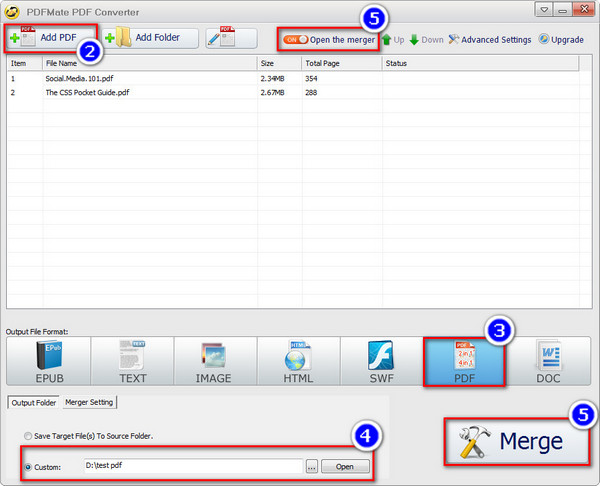Select DOC output format
This screenshot has width=600, height=486.
pyautogui.click(x=548, y=361)
